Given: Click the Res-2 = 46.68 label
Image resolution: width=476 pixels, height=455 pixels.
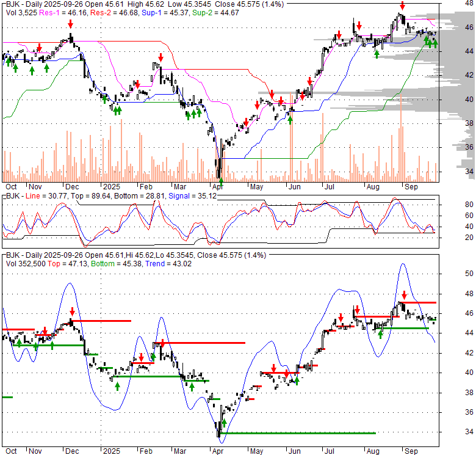Looking at the screenshot, I should click(114, 13).
